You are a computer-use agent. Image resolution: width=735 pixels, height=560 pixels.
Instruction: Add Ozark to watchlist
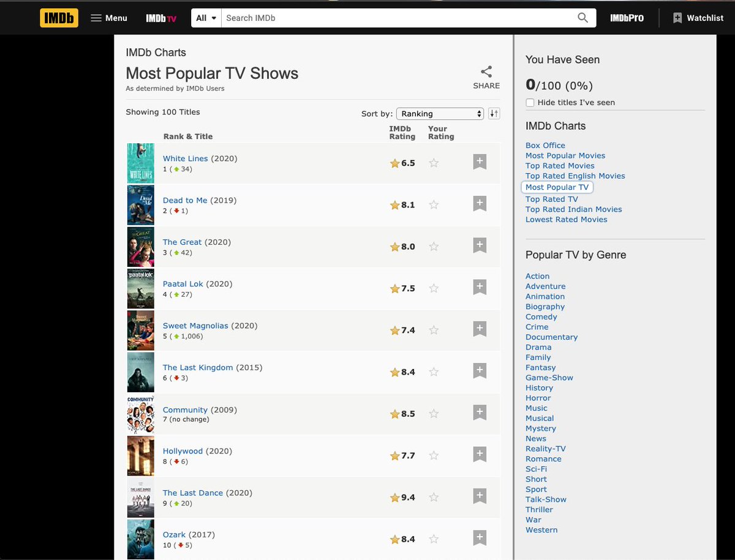(x=480, y=538)
